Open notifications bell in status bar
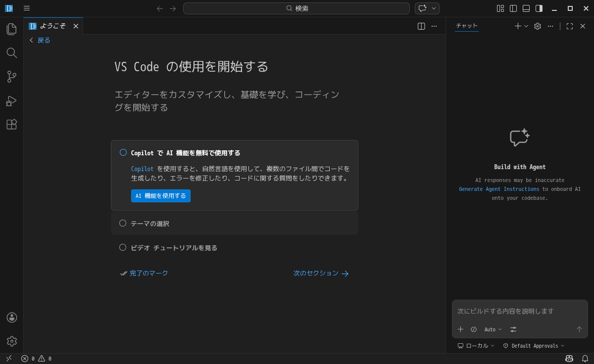The width and height of the screenshot is (594, 364). 585,359
